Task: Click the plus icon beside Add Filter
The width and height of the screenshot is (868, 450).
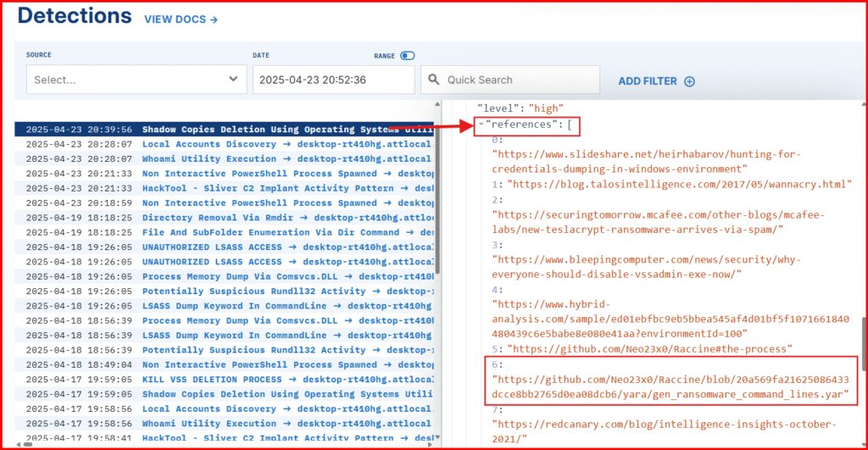Action: click(689, 81)
